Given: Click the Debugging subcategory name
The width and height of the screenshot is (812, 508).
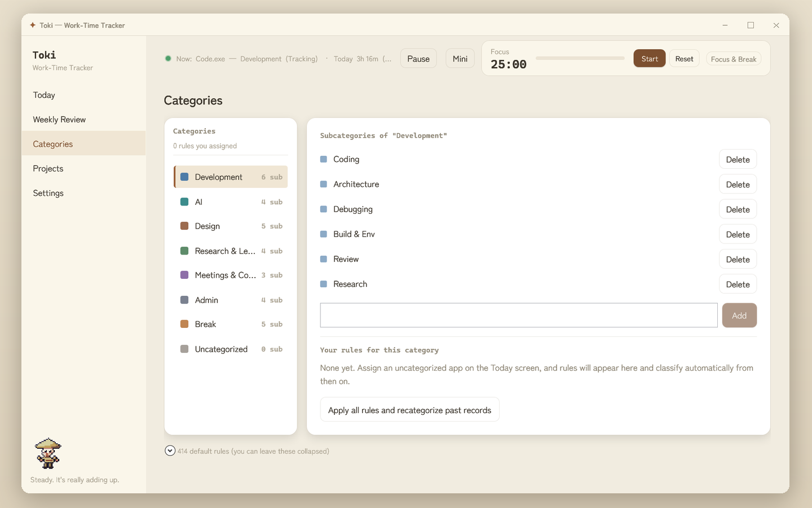Looking at the screenshot, I should coord(353,209).
